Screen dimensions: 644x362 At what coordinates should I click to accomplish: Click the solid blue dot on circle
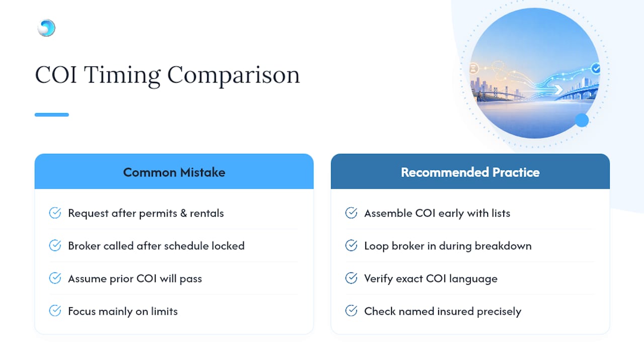[x=582, y=120]
